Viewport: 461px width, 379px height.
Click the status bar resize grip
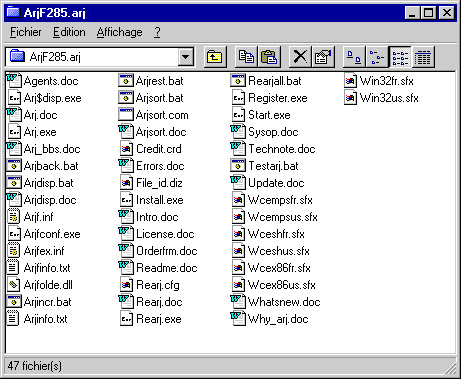click(x=451, y=369)
